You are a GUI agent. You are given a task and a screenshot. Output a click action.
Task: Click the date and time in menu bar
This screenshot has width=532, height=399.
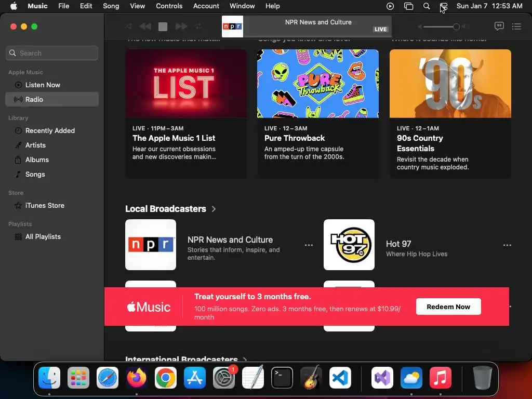[x=489, y=6]
